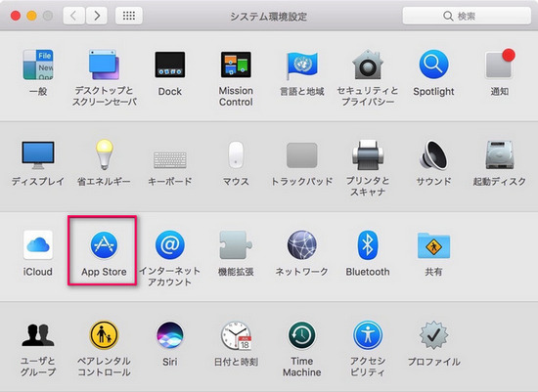Click the show-all grid button
This screenshot has height=392, width=538.
tap(129, 16)
